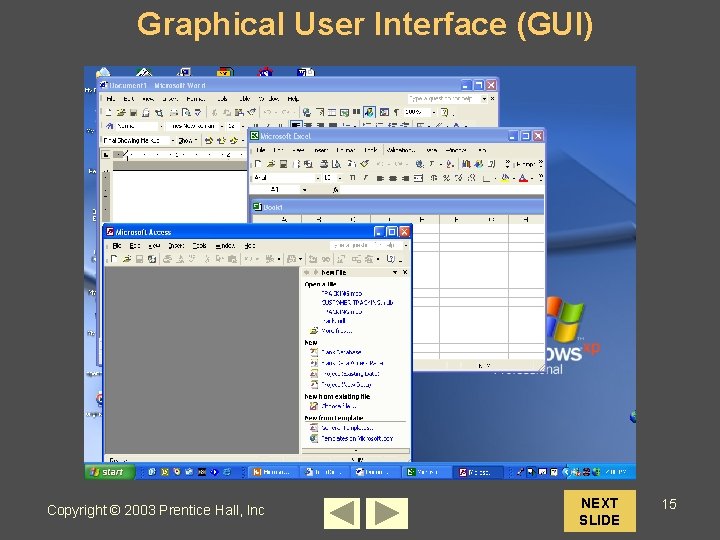Open Tools menu in Excel

tap(371, 150)
